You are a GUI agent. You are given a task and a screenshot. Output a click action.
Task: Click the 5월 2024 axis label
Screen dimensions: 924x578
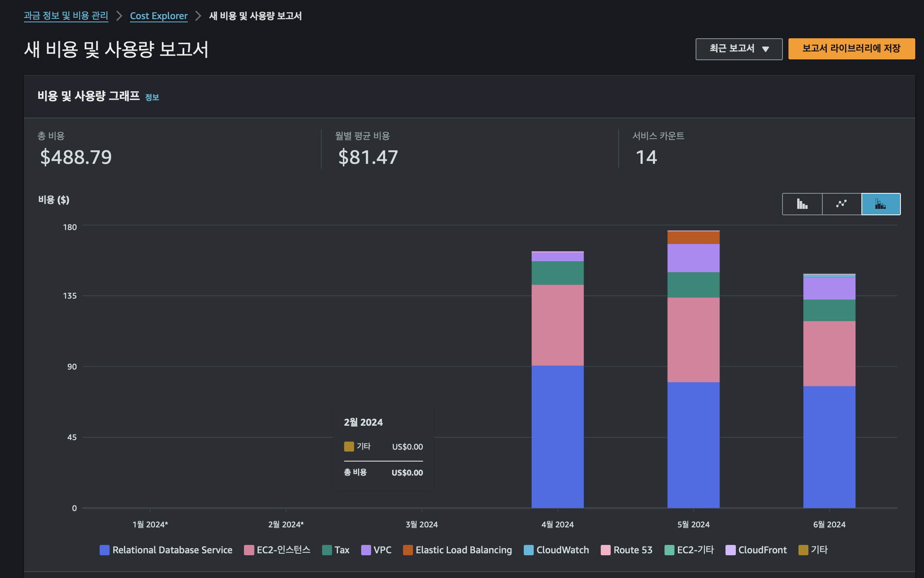point(694,525)
